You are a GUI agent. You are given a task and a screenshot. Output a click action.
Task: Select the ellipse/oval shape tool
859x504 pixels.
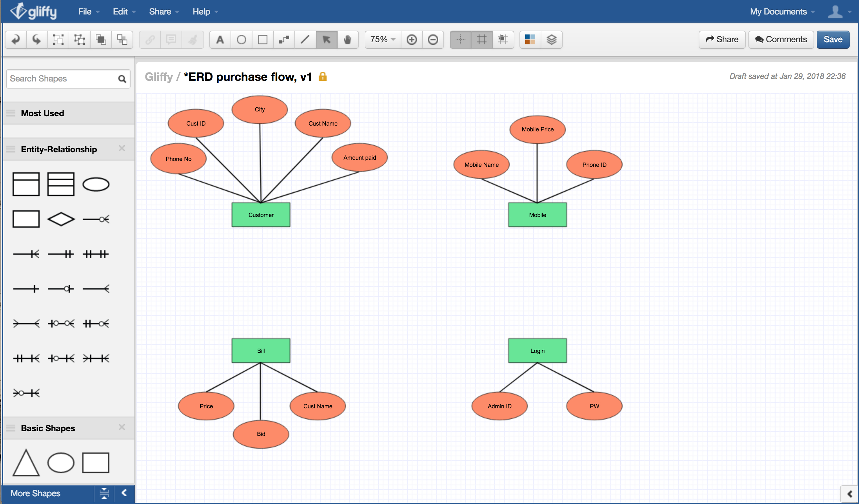[x=241, y=40]
